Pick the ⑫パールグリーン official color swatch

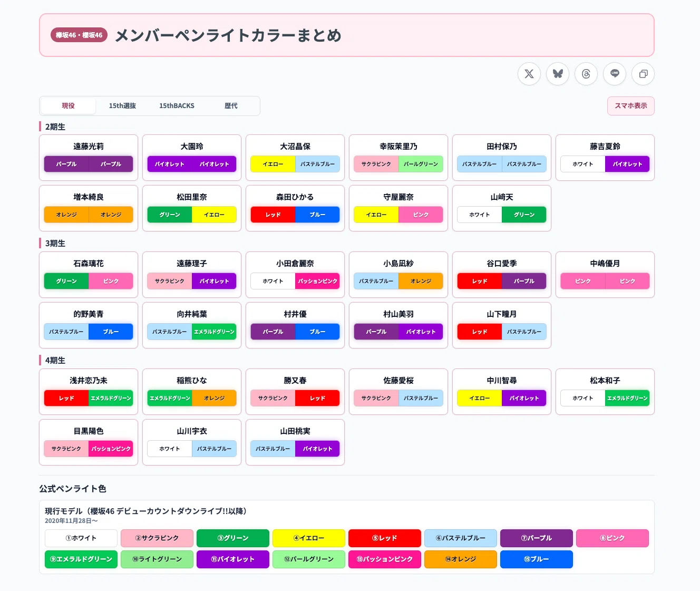[x=309, y=559]
